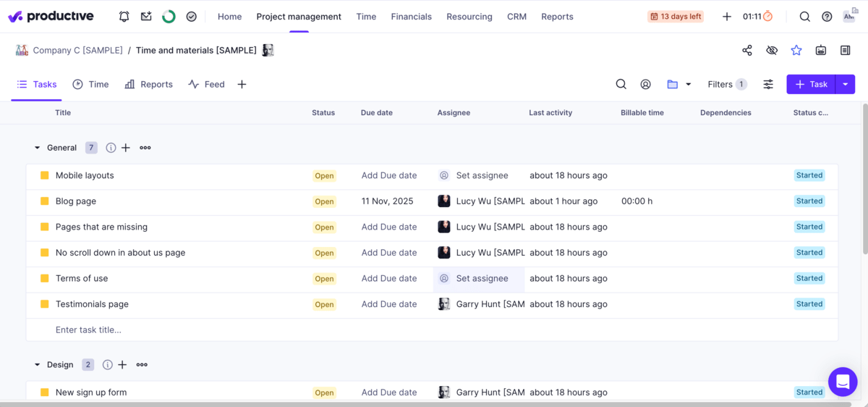Screen dimensions: 868x407
Task: Switch to the Time tab
Action: (x=90, y=84)
